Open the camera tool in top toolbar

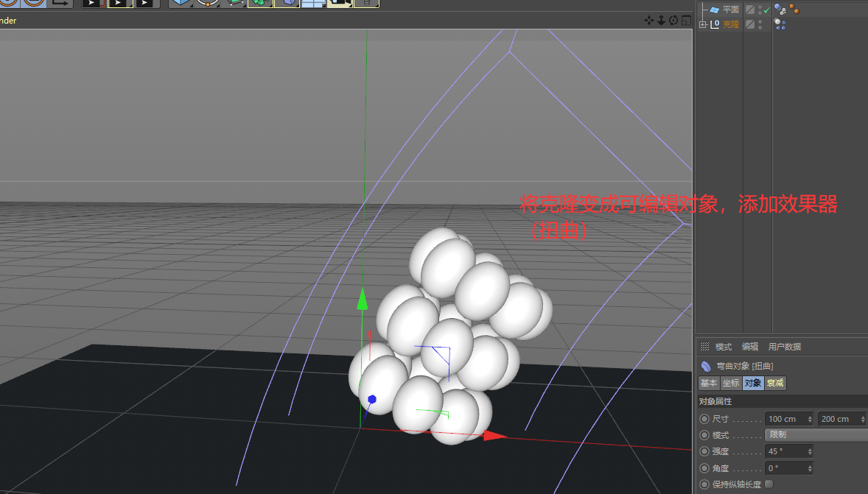(x=340, y=4)
